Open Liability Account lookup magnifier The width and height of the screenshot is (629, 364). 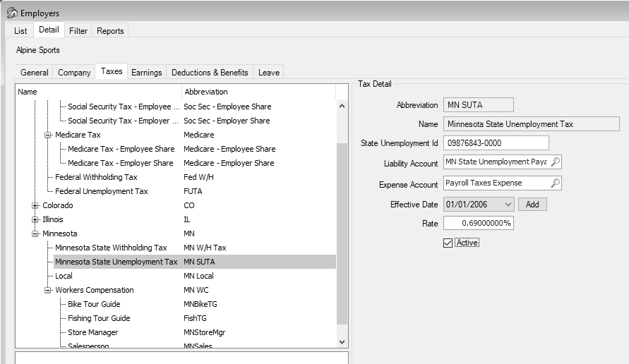[555, 162]
